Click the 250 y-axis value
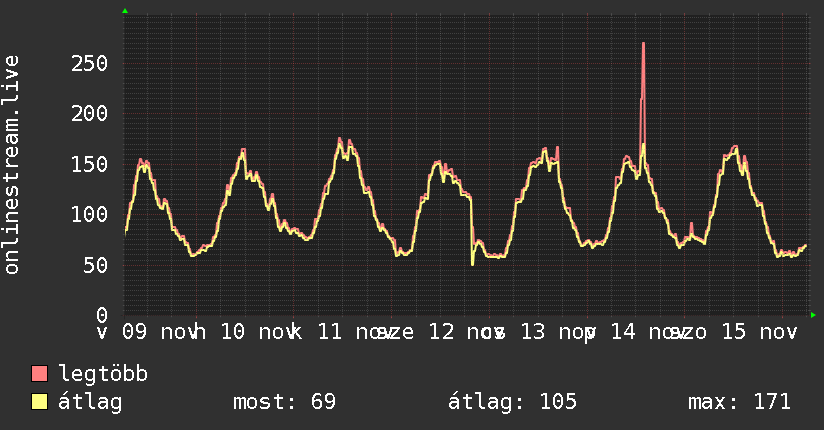 point(89,64)
